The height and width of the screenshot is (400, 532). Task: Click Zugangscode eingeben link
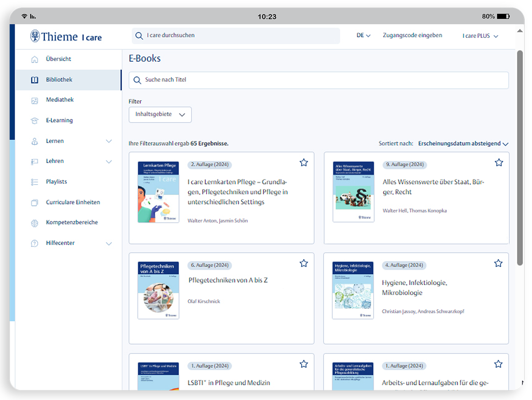pos(412,35)
